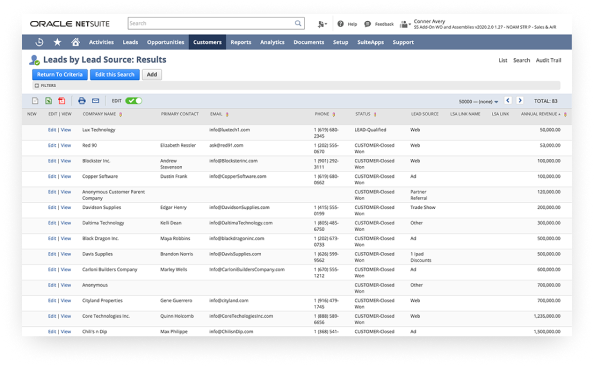Screen dimensions: 594x367
Task: Open the Leads menu
Action: pyautogui.click(x=130, y=42)
